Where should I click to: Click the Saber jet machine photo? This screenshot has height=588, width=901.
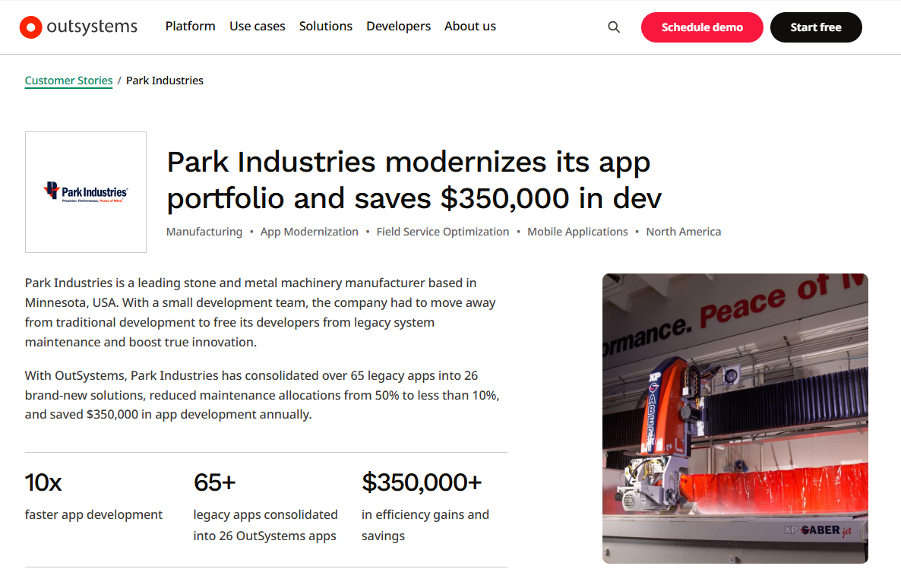pyautogui.click(x=735, y=418)
